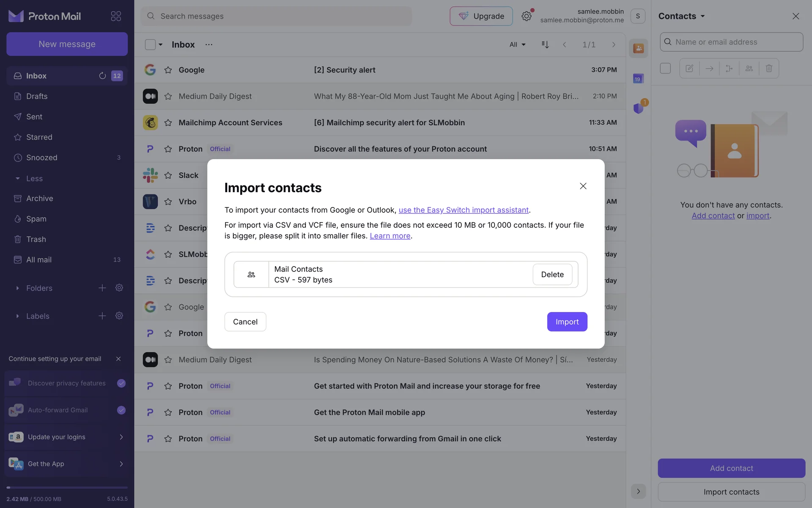Viewport: 812px width, 508px height.
Task: Open the Drafts folder
Action: tap(37, 96)
